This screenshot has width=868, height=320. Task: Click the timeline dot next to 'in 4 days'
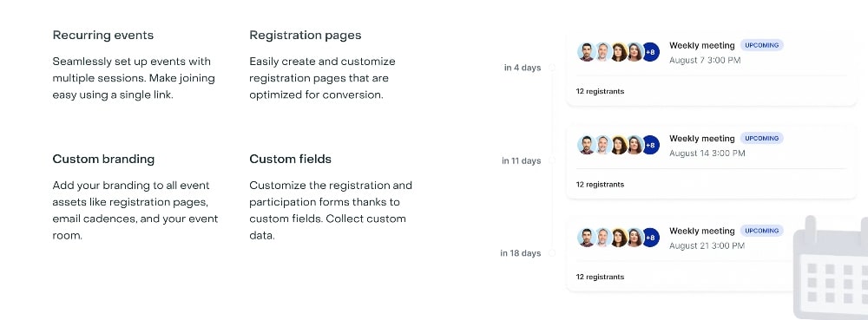551,68
